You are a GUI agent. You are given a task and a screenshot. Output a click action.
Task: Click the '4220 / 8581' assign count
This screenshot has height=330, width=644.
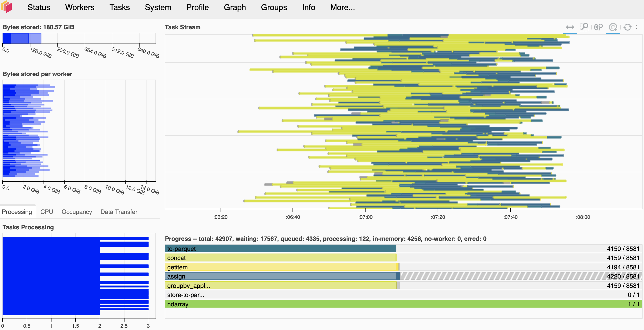623,276
